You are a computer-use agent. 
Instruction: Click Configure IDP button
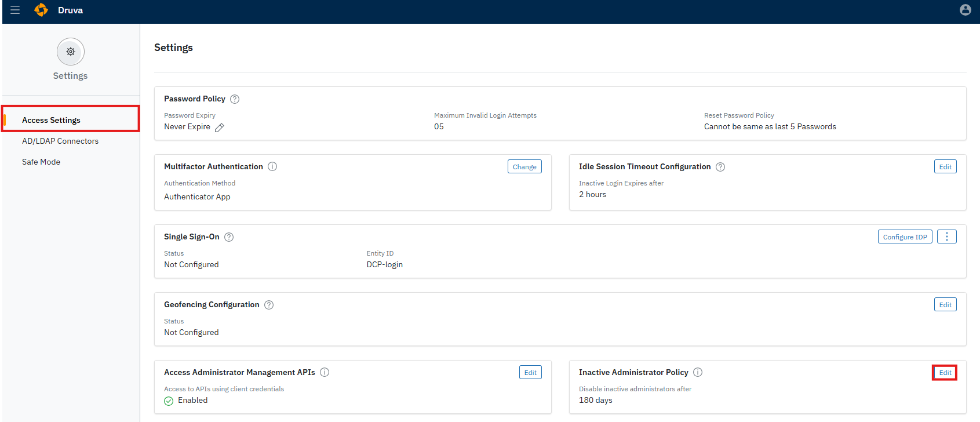pyautogui.click(x=905, y=237)
